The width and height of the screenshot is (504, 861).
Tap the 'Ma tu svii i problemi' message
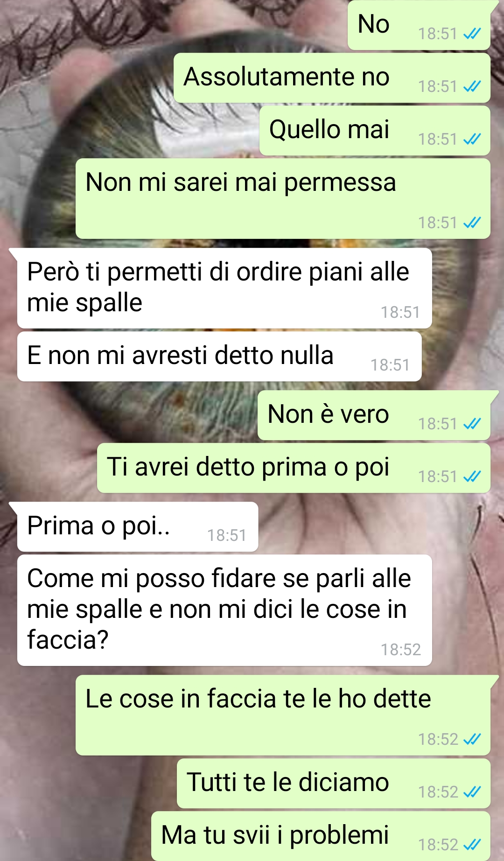coord(321,836)
